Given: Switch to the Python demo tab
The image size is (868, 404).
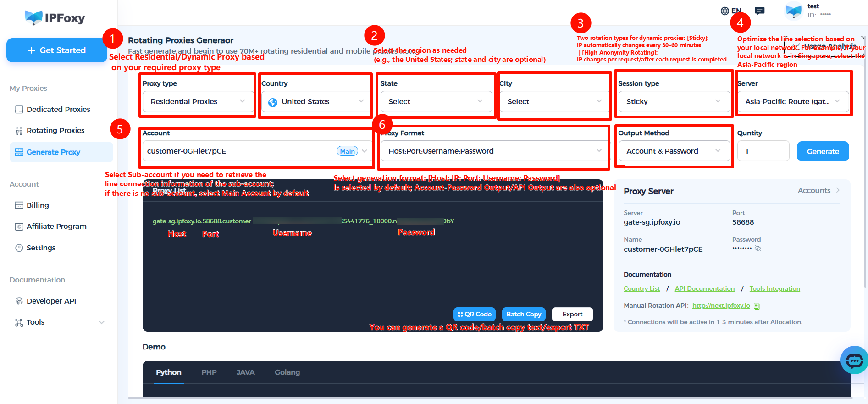Looking at the screenshot, I should click(x=169, y=372).
